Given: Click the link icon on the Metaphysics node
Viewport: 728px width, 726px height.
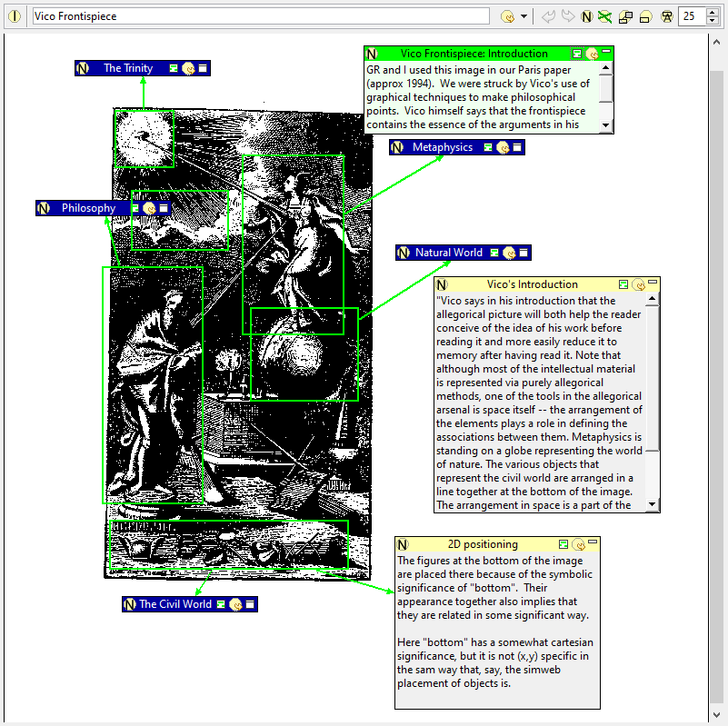Looking at the screenshot, I should (503, 147).
